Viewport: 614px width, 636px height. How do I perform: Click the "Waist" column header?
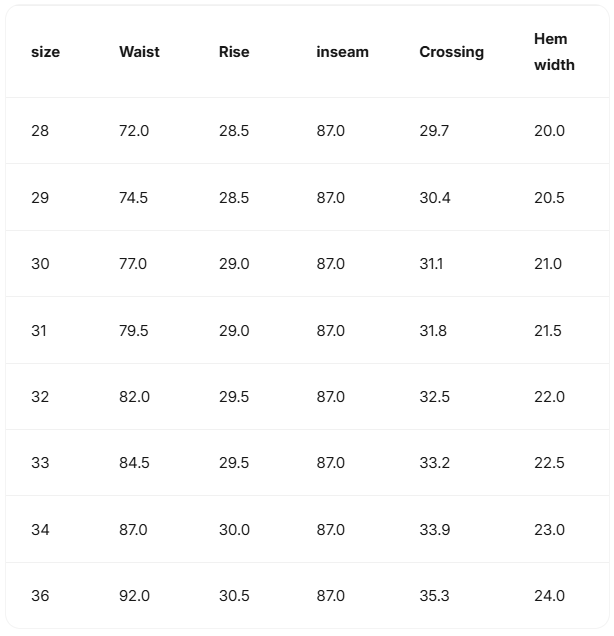coord(139,52)
